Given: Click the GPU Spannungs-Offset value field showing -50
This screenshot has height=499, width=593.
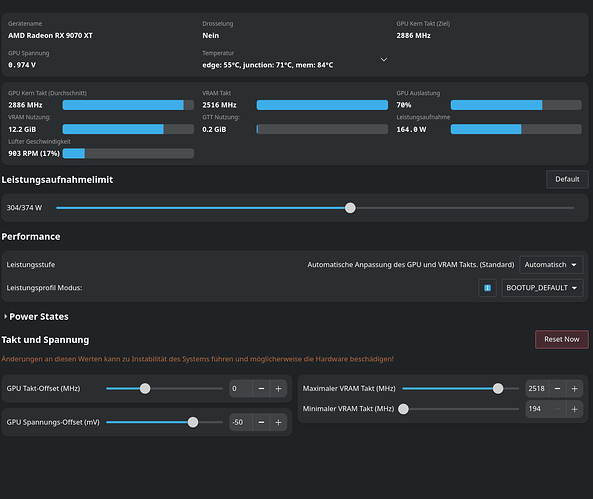Looking at the screenshot, I should click(241, 422).
